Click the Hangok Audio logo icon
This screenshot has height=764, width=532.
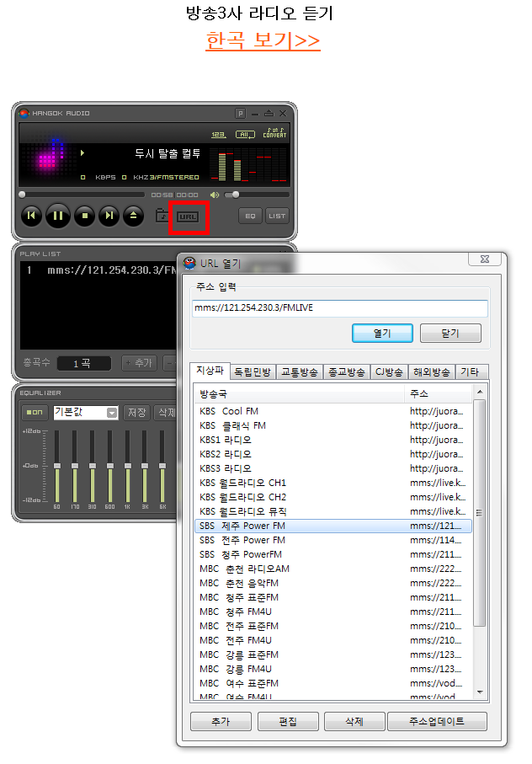click(x=24, y=114)
